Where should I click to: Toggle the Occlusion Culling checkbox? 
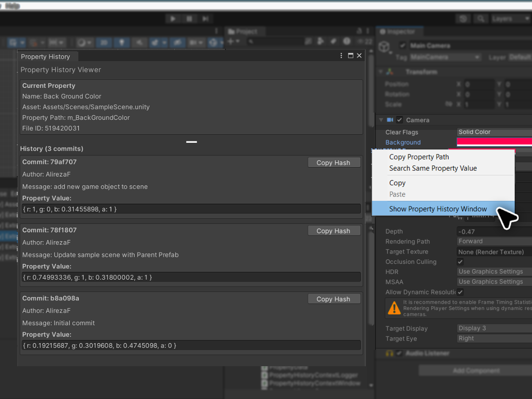click(461, 262)
